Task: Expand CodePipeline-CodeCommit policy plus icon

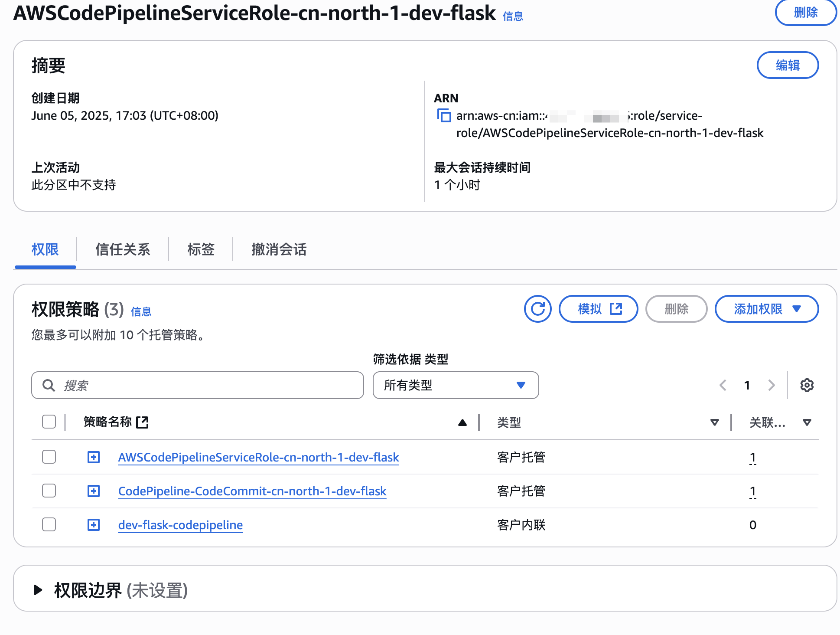Action: [94, 491]
